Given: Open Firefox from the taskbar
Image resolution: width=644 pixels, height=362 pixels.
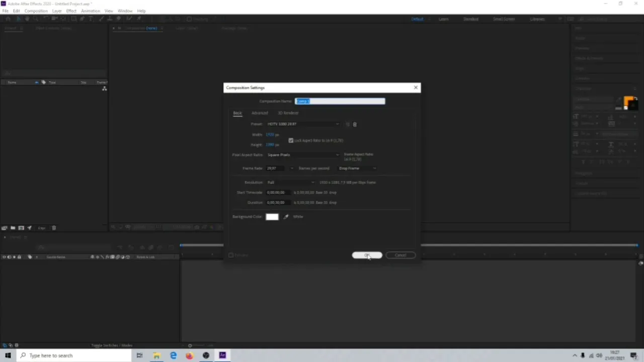Looking at the screenshot, I should [189, 355].
